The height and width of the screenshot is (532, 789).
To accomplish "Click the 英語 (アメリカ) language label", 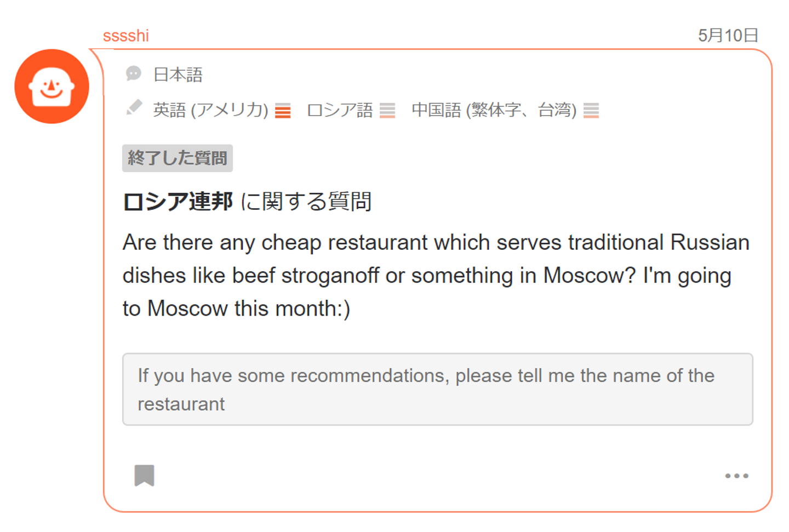I will tap(210, 110).
